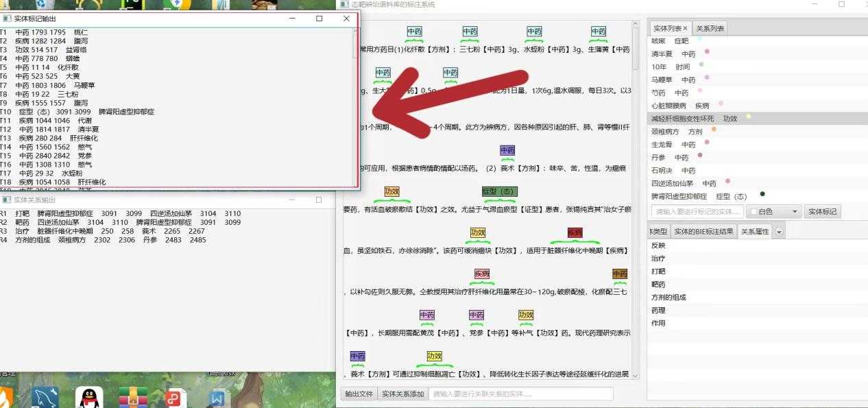Focus the relation entity input field
The height and width of the screenshot is (408, 868).
tap(520, 394)
